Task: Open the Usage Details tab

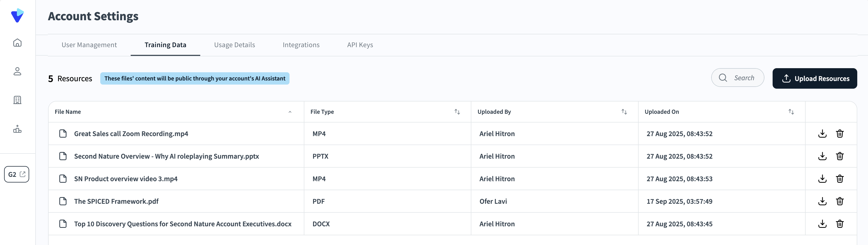Action: [235, 45]
